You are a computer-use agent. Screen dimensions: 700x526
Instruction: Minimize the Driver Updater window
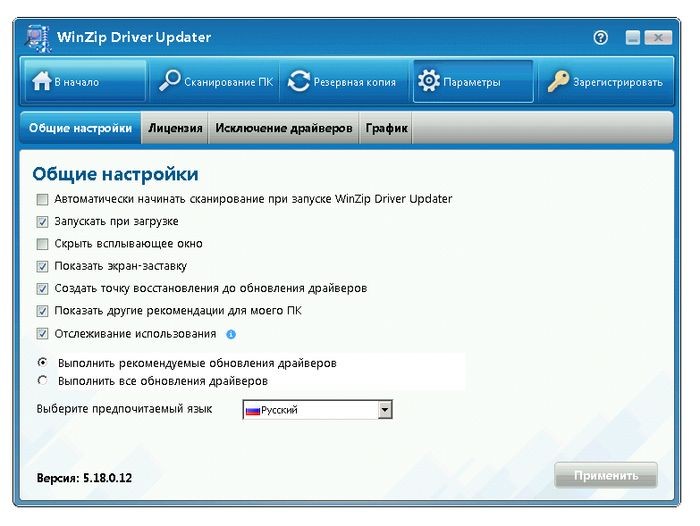coord(633,38)
